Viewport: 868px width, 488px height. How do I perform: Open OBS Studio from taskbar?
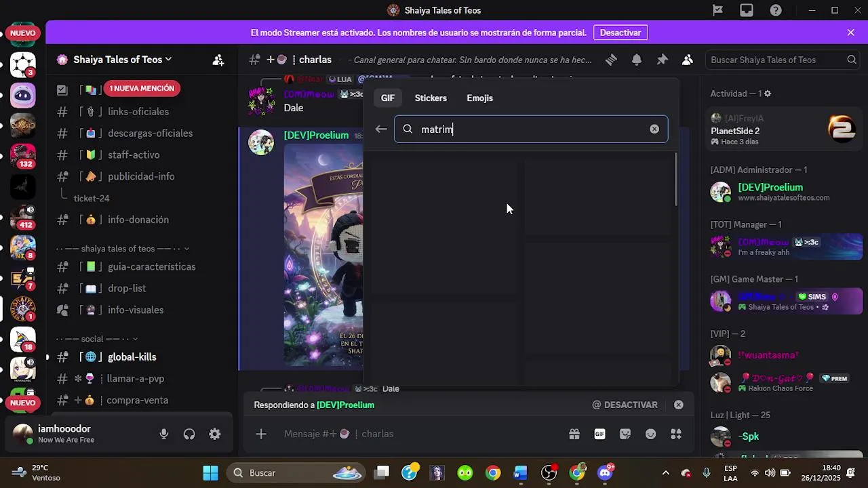pyautogui.click(x=549, y=472)
